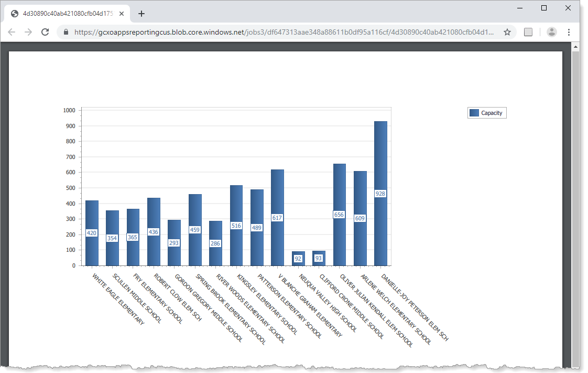Image resolution: width=588 pixels, height=373 pixels.
Task: Open the three-dot browser menu
Action: (569, 32)
